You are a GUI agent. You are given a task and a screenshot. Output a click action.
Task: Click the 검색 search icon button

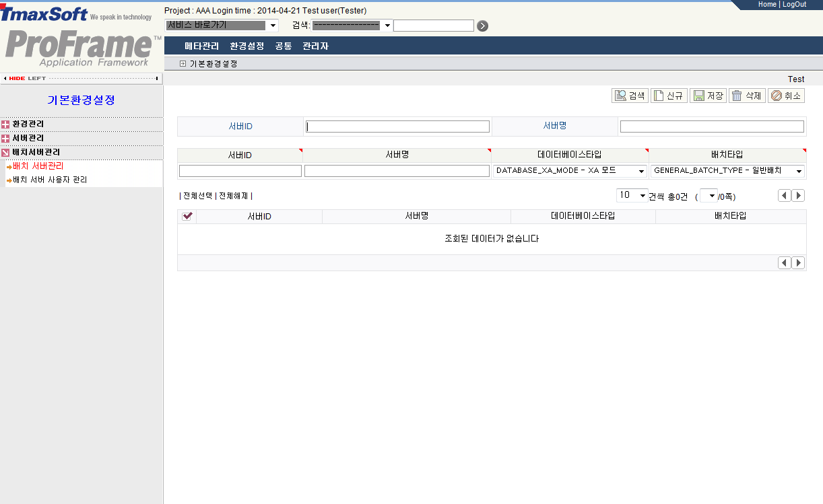coord(628,95)
